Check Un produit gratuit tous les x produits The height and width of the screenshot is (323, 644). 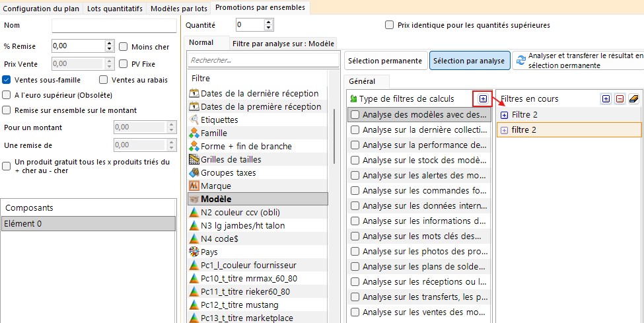[x=6, y=166]
